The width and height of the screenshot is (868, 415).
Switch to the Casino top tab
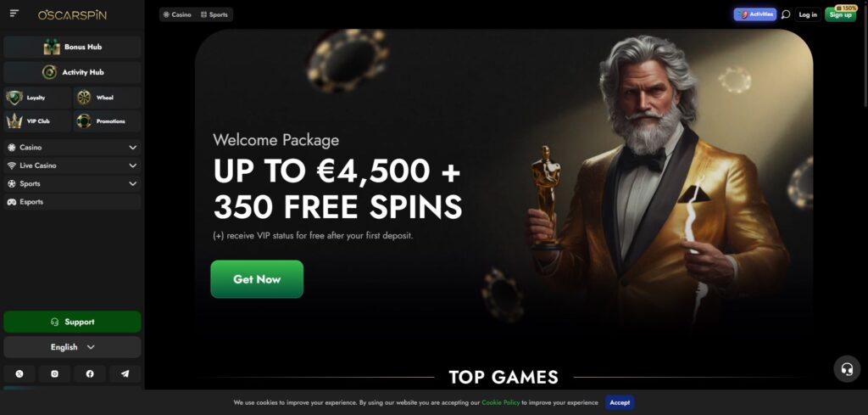tap(177, 15)
